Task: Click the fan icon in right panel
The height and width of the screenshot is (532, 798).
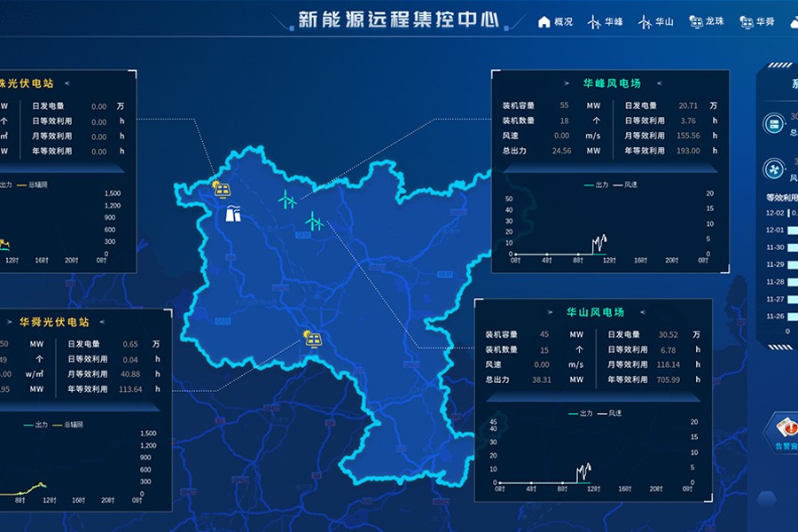Action: click(x=773, y=168)
